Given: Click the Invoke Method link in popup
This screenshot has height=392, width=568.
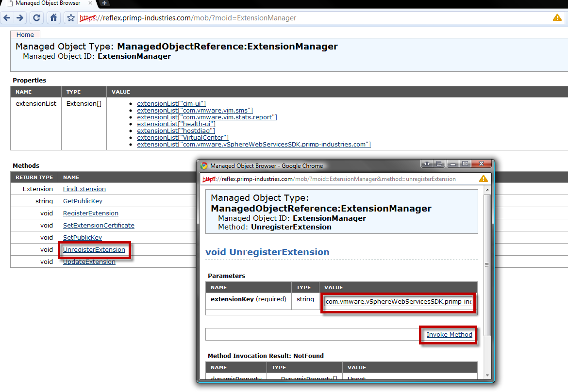Looking at the screenshot, I should point(449,334).
